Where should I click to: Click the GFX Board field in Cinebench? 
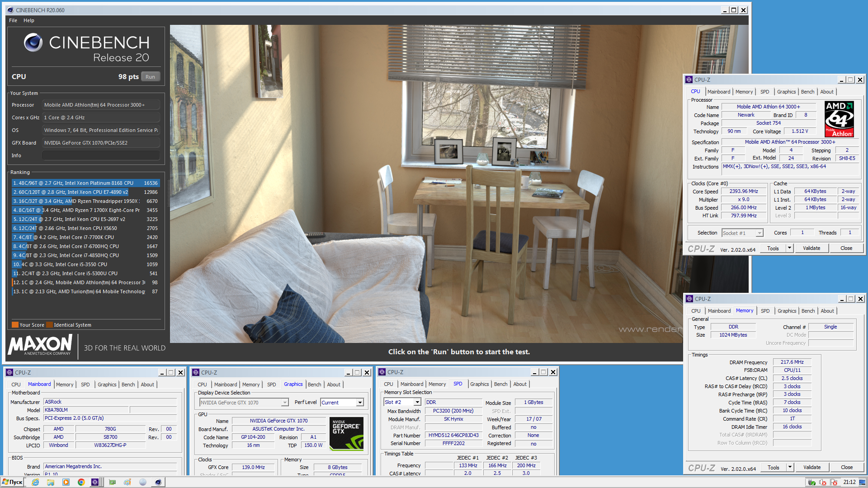pos(101,143)
